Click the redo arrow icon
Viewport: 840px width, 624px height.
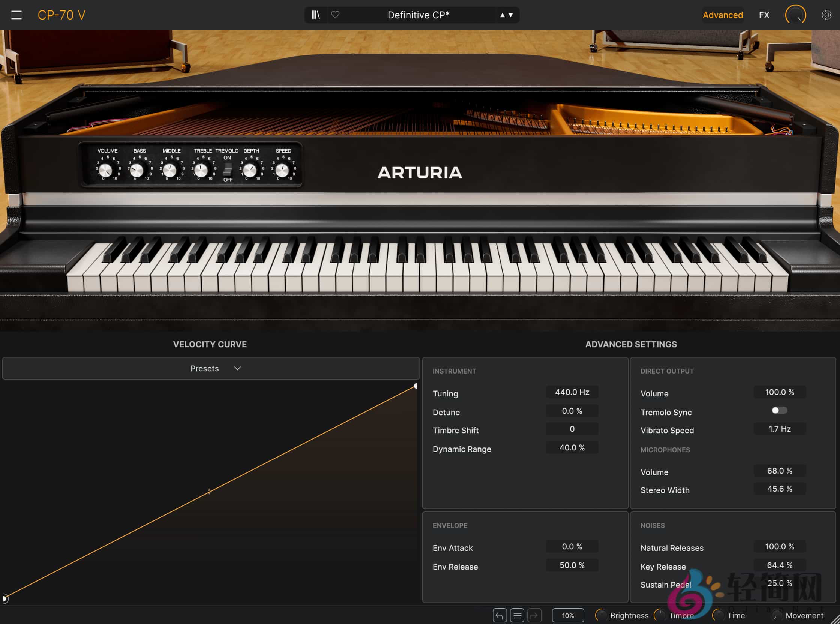[534, 616]
